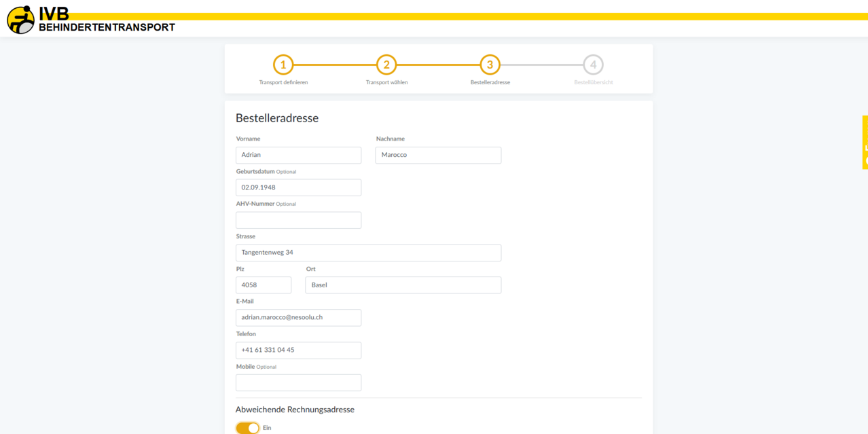
Task: Click the Transport wählen step caption
Action: 386,82
